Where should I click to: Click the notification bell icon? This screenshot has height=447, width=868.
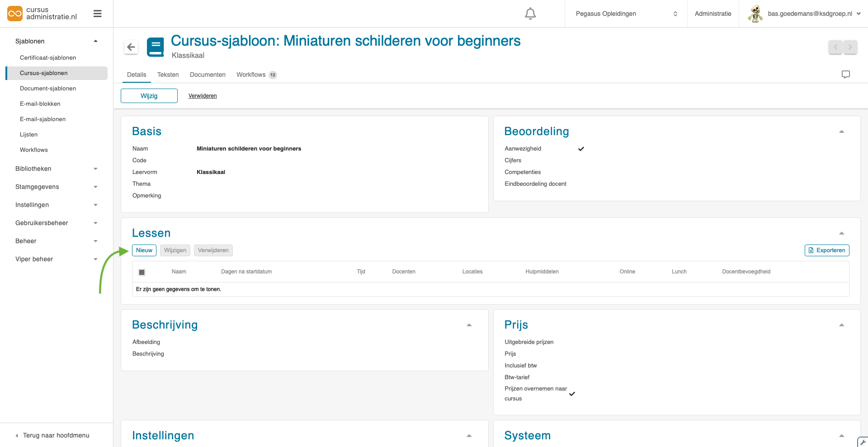pyautogui.click(x=530, y=14)
